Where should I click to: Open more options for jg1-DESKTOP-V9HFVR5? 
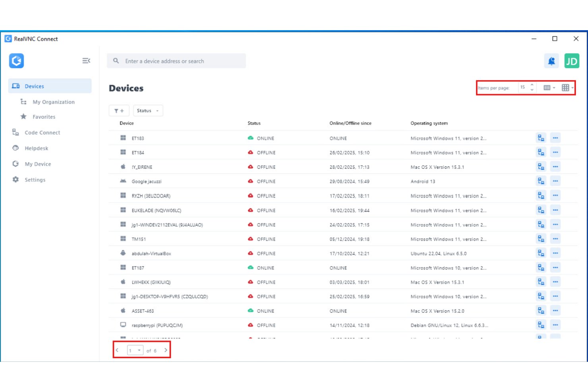[555, 296]
